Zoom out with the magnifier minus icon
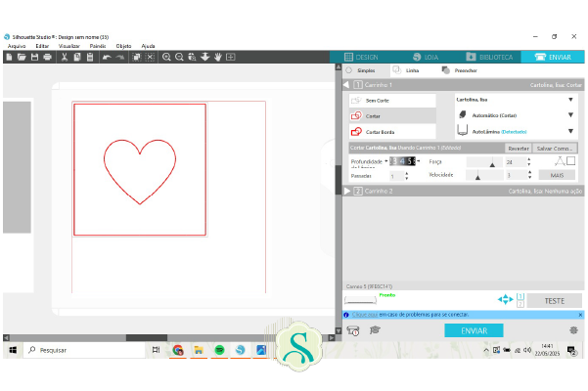The image size is (588, 391). [x=179, y=57]
